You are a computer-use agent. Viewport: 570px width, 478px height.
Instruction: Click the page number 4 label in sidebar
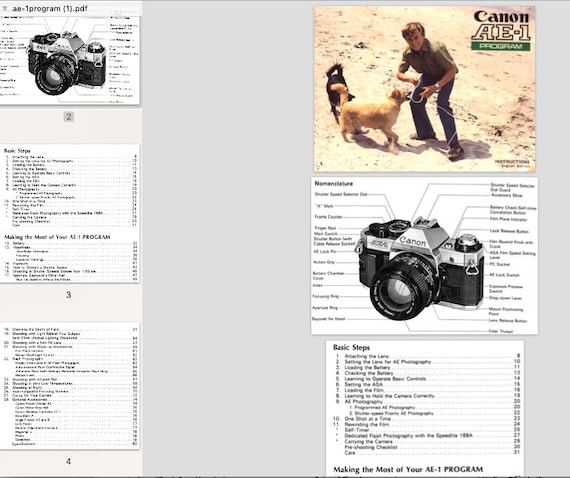69,462
